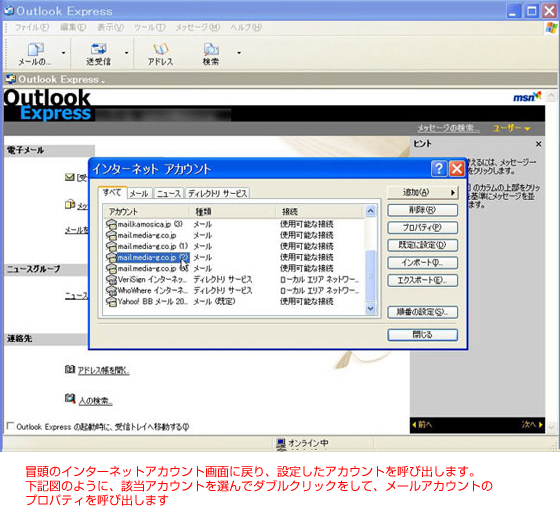This screenshot has width=560, height=522.
Task: Click the 前へ tip navigation
Action: coord(422,424)
